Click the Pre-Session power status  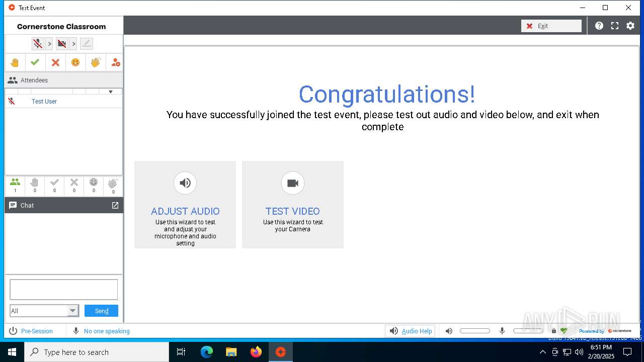(x=31, y=331)
